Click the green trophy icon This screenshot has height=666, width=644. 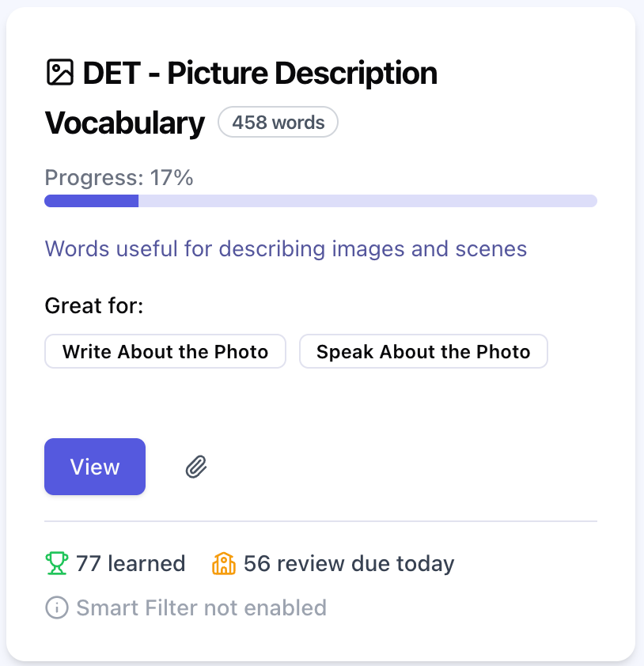tap(57, 564)
